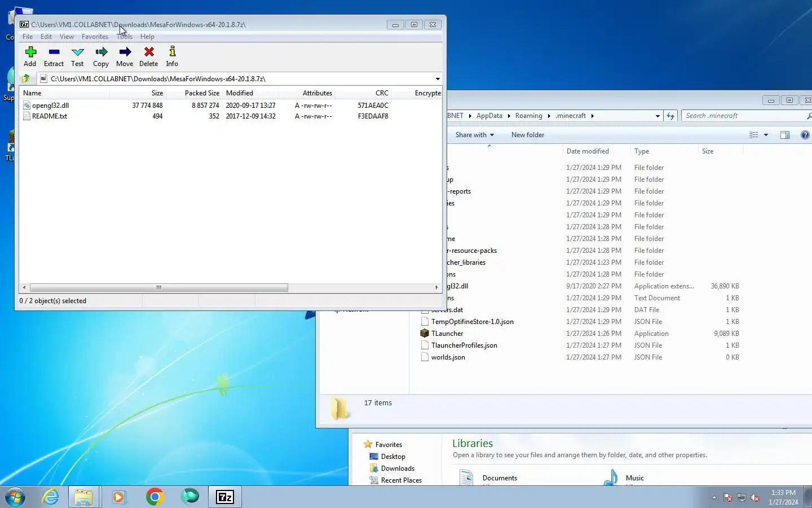Sort Explorer list by Type column
Screen dimensions: 812x508
tap(664, 151)
